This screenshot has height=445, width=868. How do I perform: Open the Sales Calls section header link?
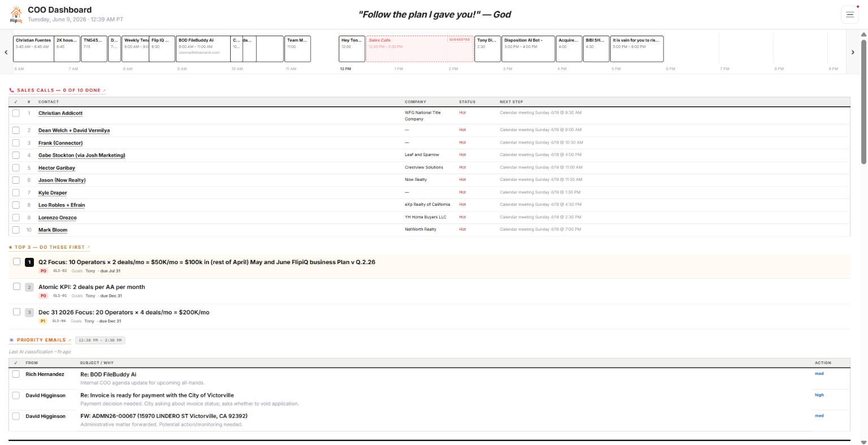point(58,90)
